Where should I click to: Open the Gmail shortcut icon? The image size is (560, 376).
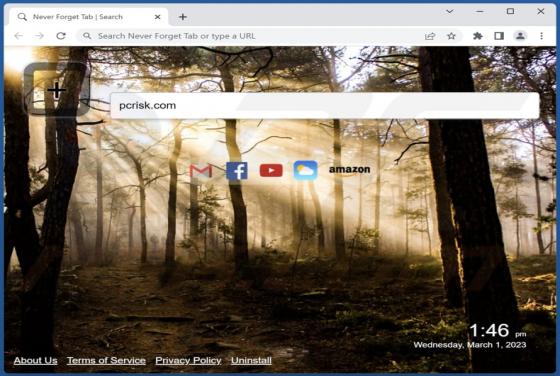tap(201, 171)
